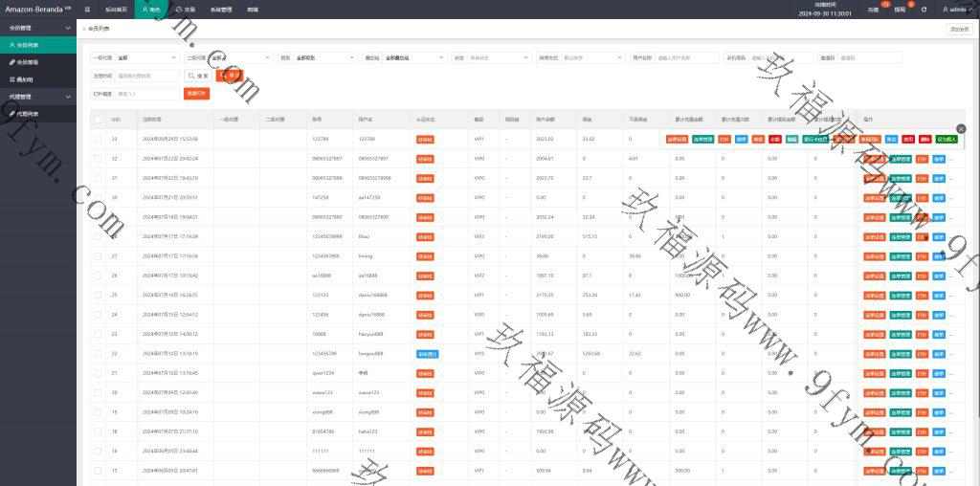
Task: Click into the 用户名称 input field
Action: point(686,57)
